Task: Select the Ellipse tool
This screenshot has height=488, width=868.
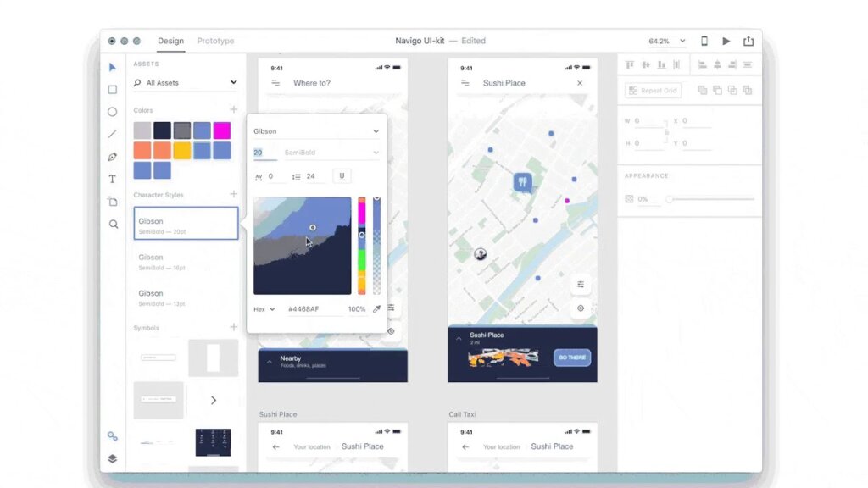Action: pyautogui.click(x=113, y=112)
